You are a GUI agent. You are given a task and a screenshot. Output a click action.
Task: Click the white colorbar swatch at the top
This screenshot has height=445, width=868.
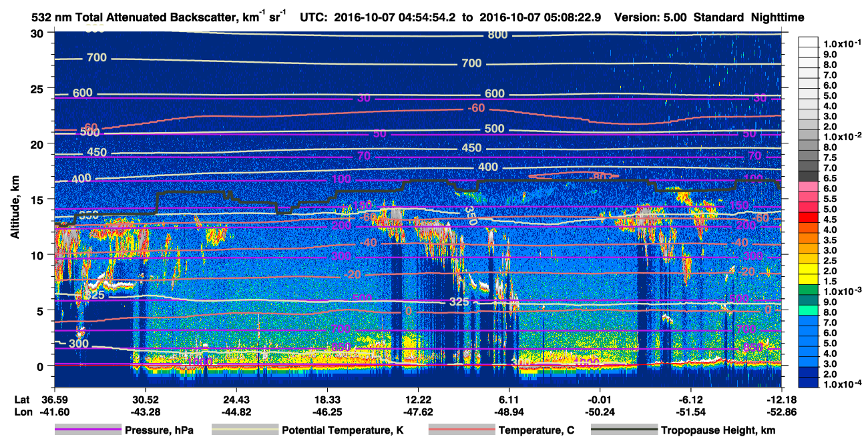tap(809, 41)
